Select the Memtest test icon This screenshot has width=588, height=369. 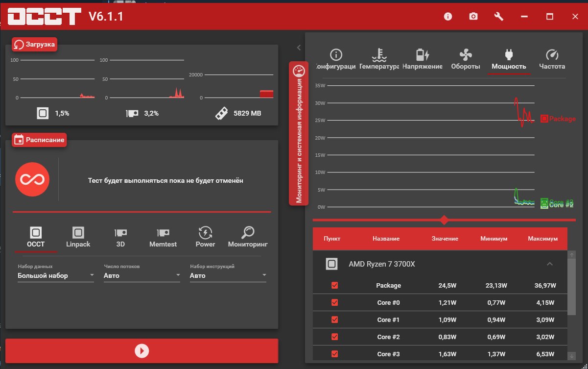coord(163,232)
